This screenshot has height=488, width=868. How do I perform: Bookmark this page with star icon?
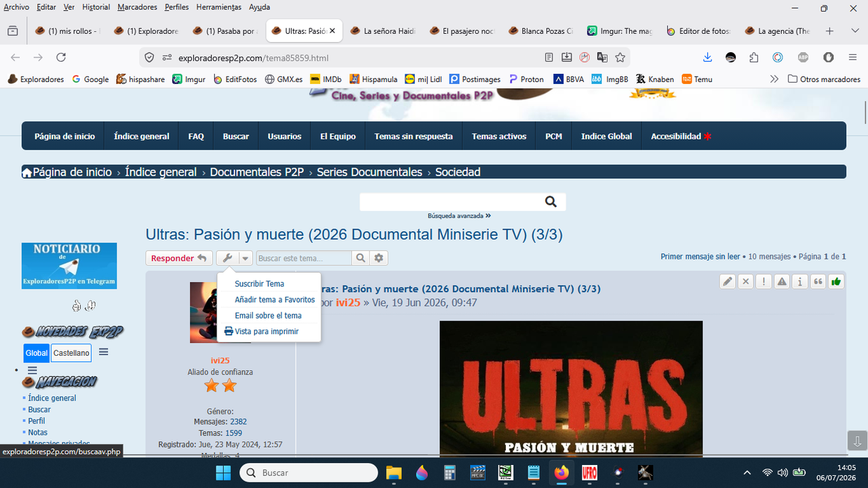(x=620, y=58)
